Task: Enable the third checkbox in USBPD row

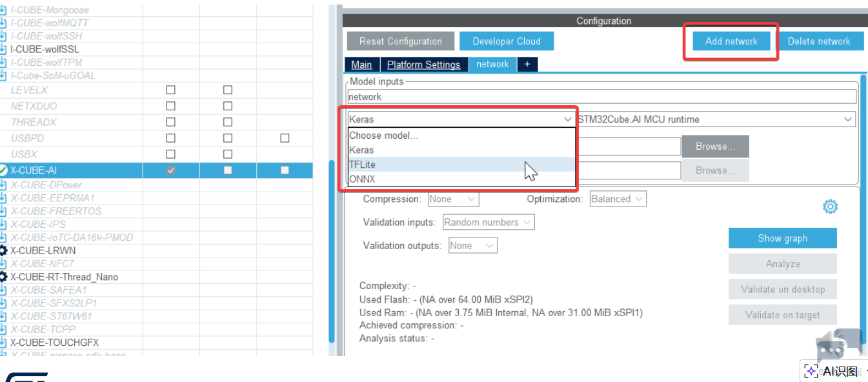Action: [x=285, y=138]
